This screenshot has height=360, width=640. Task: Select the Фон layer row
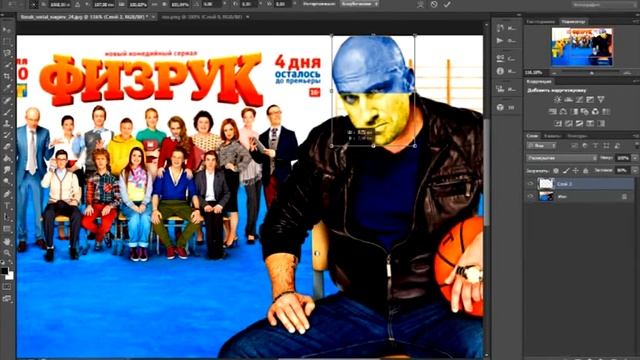tap(581, 197)
